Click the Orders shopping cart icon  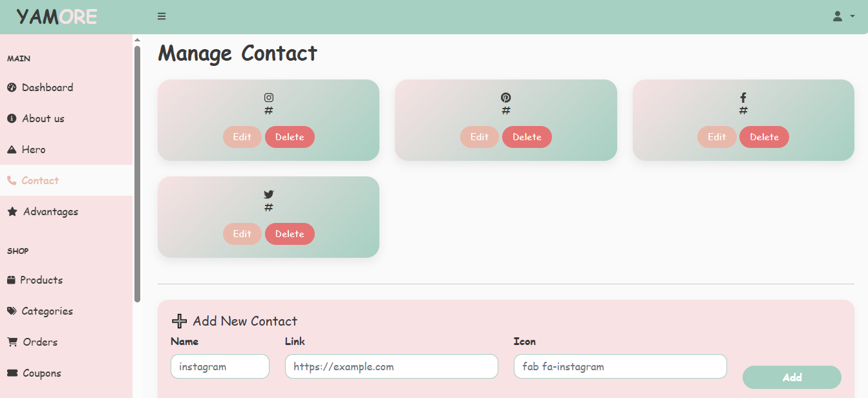pos(12,342)
